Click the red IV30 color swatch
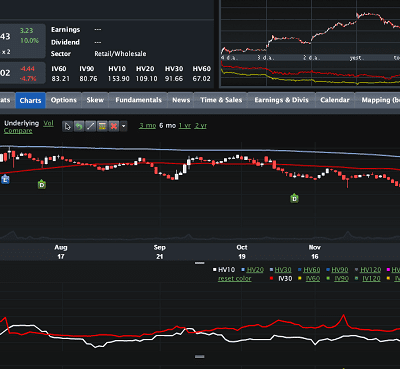The width and height of the screenshot is (400, 369). coord(272,278)
